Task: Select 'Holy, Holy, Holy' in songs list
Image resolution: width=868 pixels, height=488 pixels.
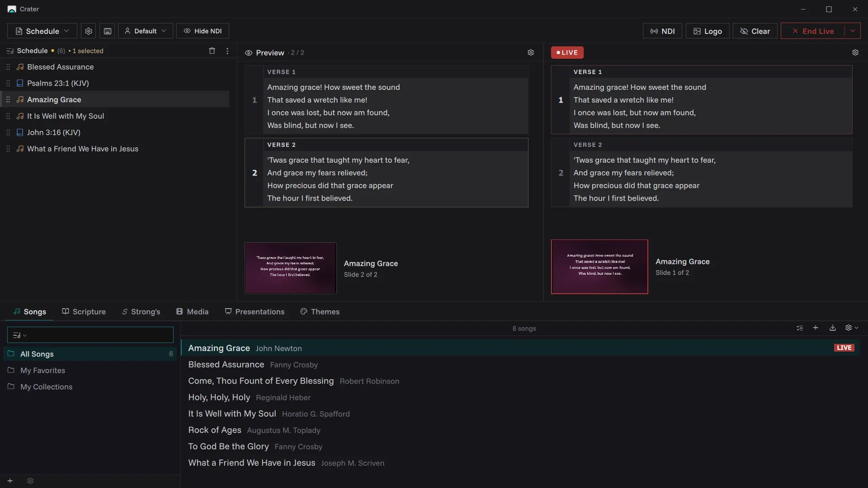Action: (520, 398)
